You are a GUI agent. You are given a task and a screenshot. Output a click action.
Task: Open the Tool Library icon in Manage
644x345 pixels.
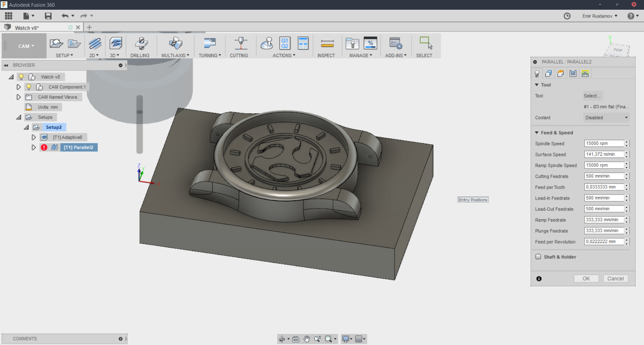point(352,44)
